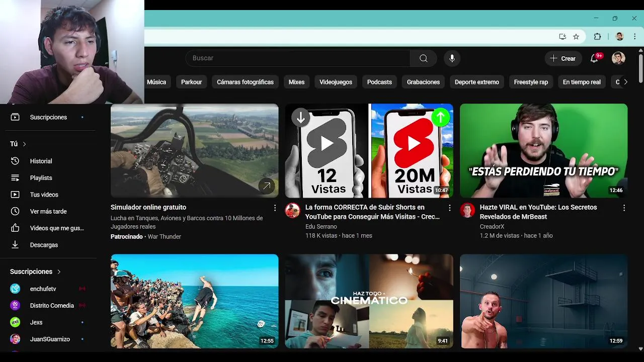Click the cast screen icon in address bar
The width and height of the screenshot is (644, 362).
[562, 37]
